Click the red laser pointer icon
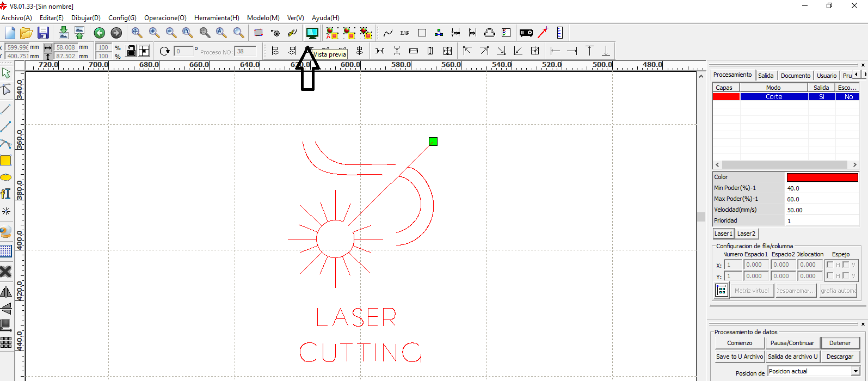Viewport: 868px width, 381px height. click(543, 33)
